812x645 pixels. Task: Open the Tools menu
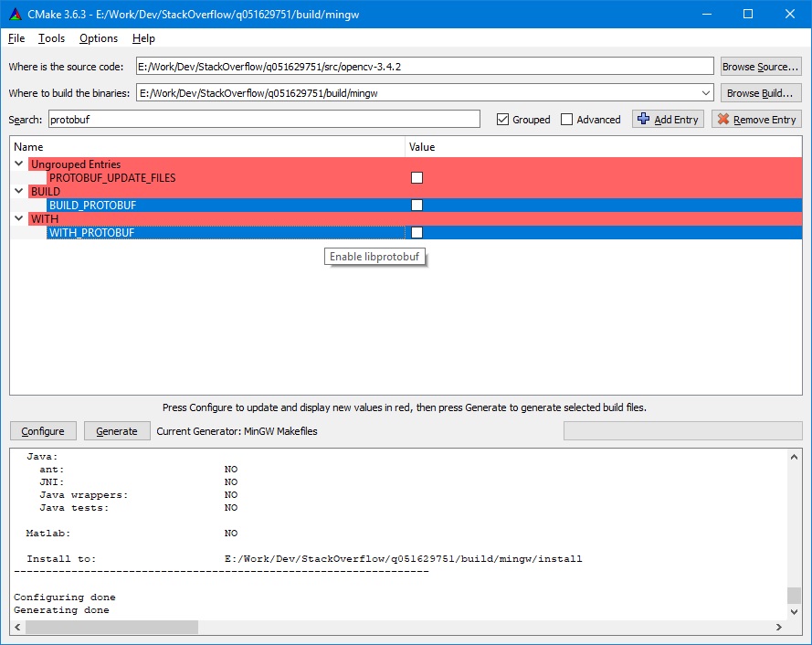click(51, 38)
